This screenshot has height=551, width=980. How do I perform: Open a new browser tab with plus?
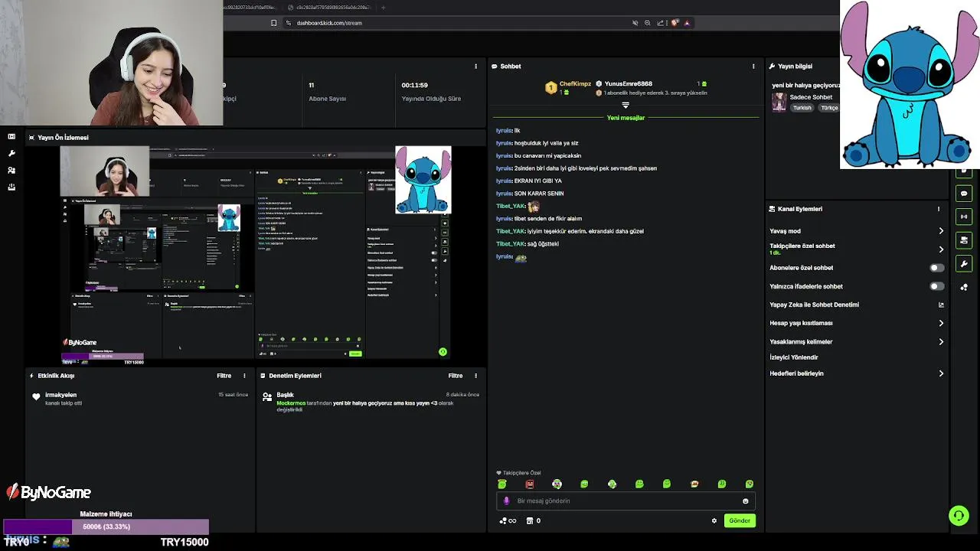pos(383,8)
